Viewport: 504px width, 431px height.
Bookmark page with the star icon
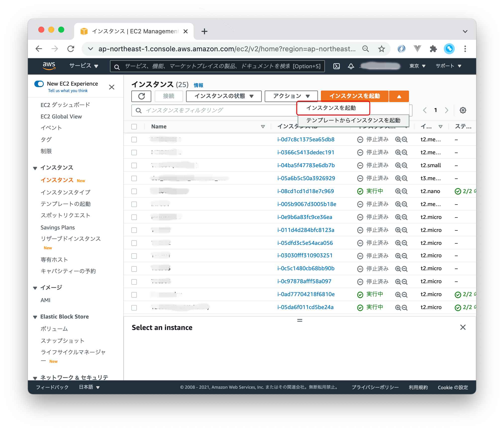381,49
